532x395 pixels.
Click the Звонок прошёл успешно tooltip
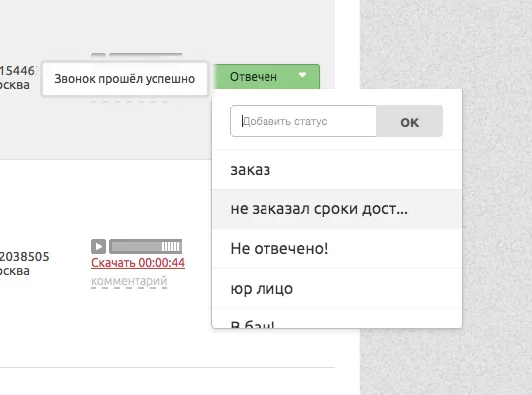(x=125, y=79)
